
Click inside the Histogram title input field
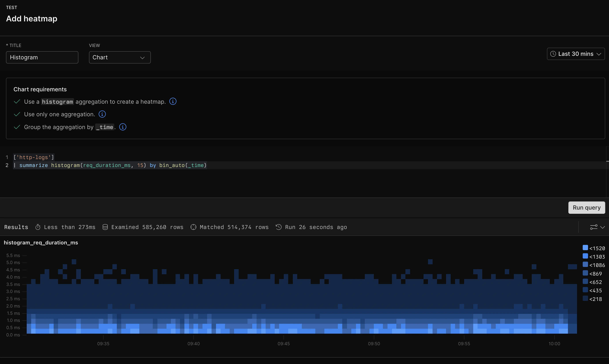coord(42,57)
